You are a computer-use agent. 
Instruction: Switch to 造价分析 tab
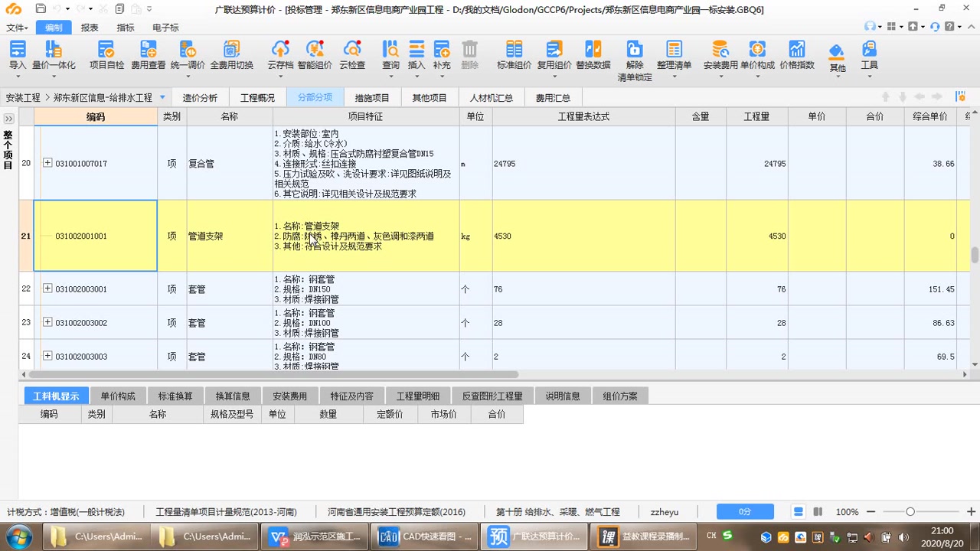200,98
